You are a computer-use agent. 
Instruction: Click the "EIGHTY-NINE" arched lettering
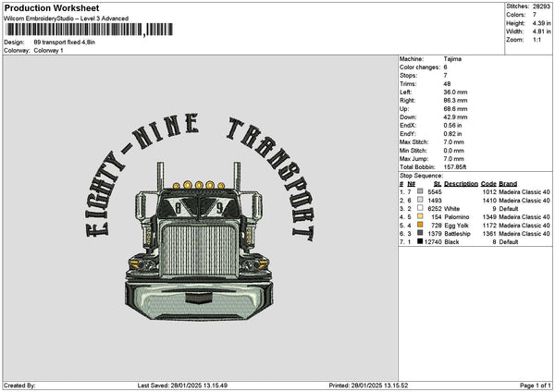tap(142, 174)
